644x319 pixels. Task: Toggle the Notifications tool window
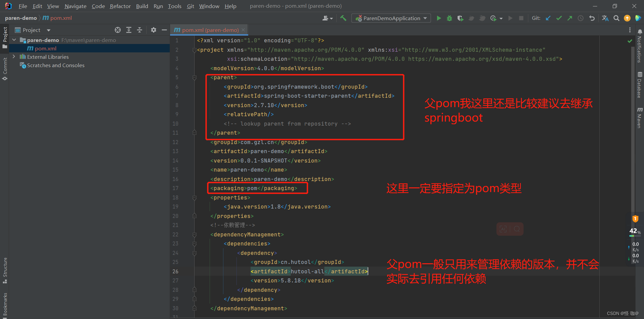click(x=640, y=46)
